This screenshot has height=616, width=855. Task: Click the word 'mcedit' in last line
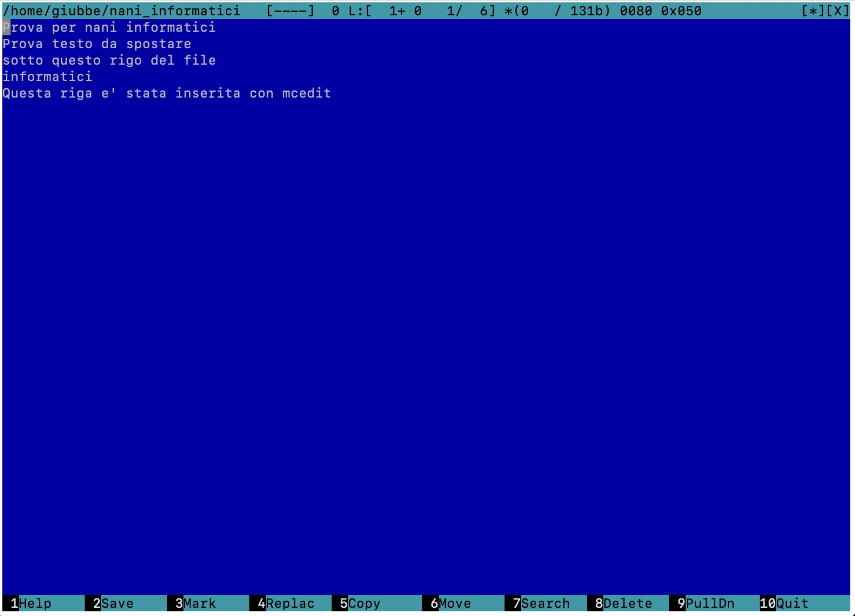click(x=306, y=93)
